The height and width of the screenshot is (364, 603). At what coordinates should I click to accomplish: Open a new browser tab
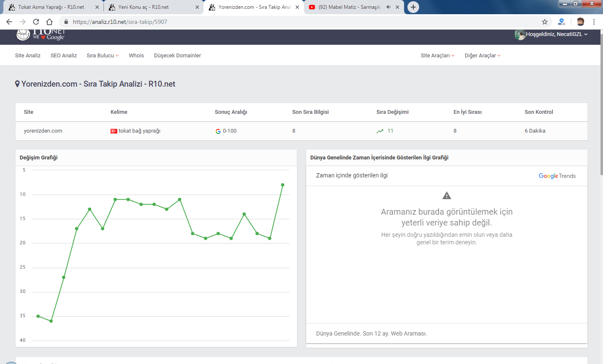[x=413, y=7]
